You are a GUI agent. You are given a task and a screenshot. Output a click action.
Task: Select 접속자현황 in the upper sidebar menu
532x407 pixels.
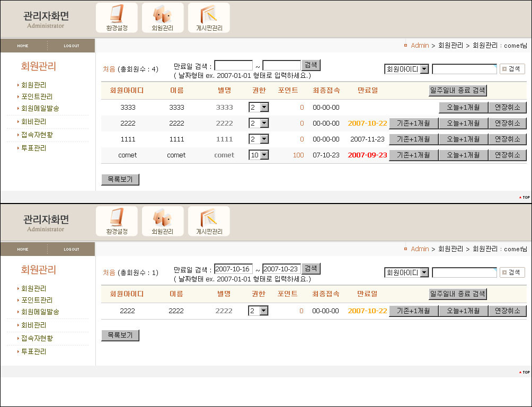coord(37,135)
